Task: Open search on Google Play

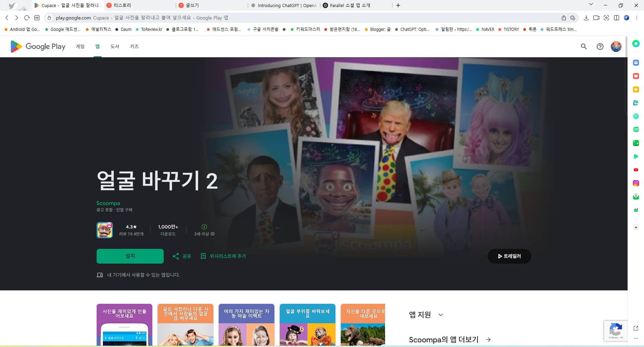Action: [584, 47]
